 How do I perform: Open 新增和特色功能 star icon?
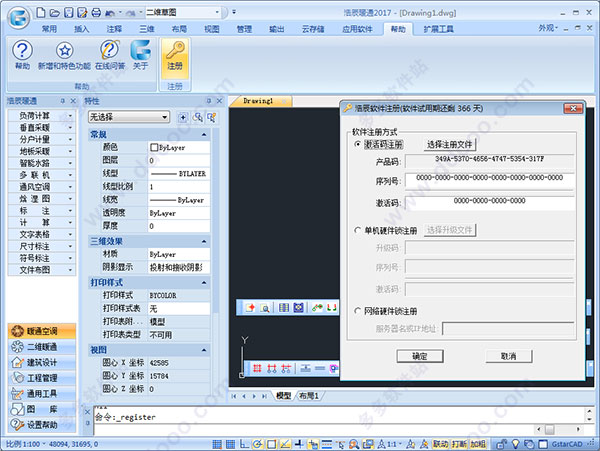coord(64,50)
